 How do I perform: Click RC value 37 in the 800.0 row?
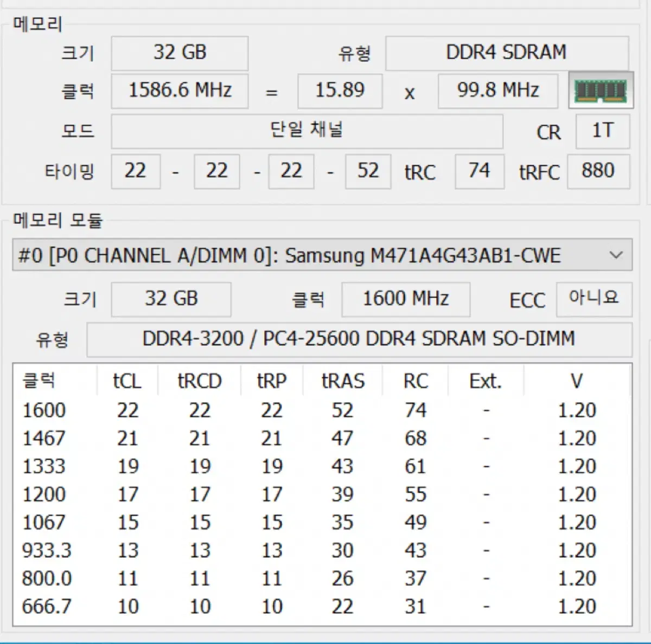(416, 578)
